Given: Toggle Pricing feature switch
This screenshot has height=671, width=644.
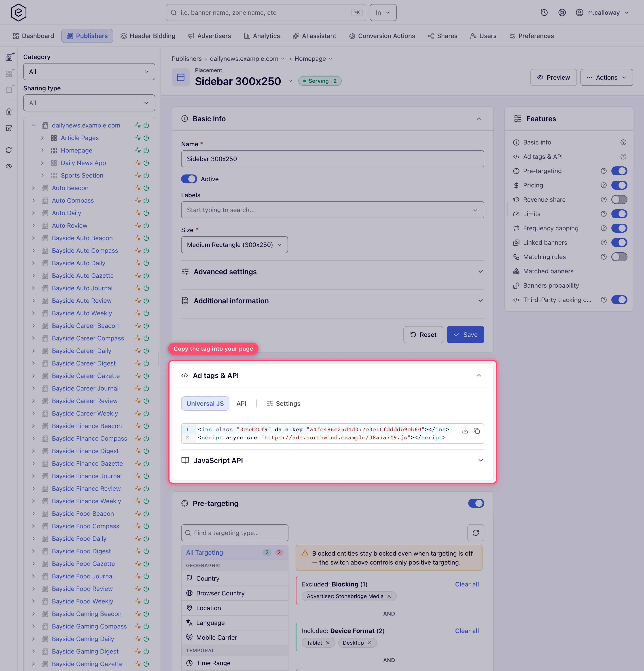Looking at the screenshot, I should 619,185.
